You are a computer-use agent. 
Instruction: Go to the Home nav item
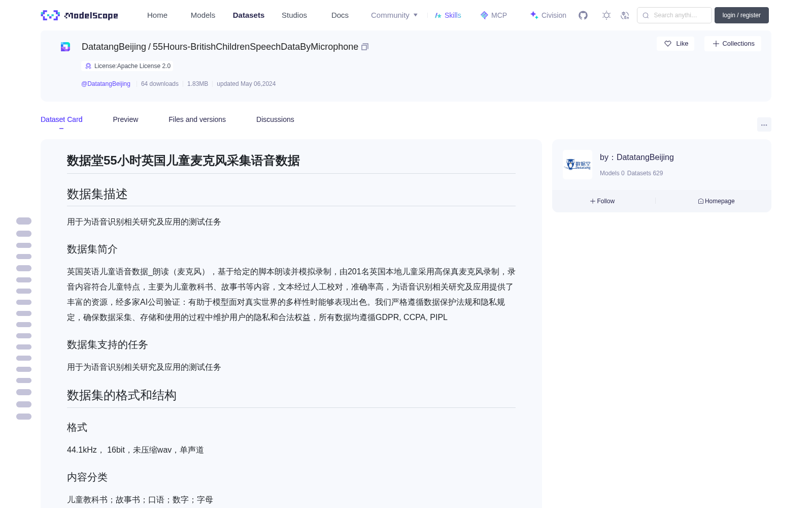157,15
